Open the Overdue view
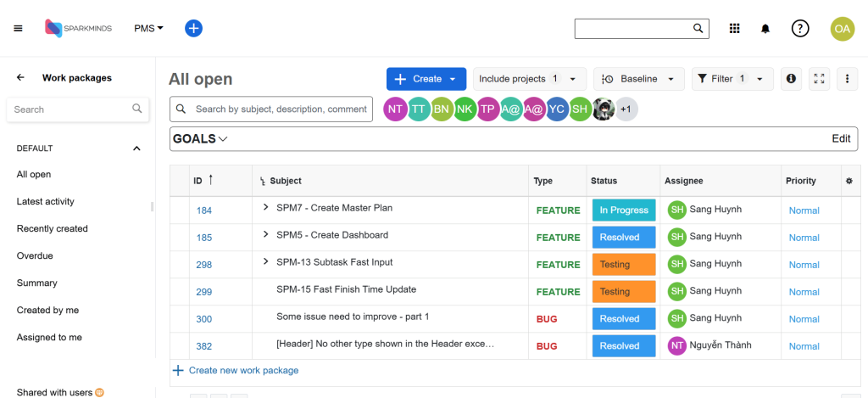The width and height of the screenshot is (868, 398). pyautogui.click(x=35, y=255)
